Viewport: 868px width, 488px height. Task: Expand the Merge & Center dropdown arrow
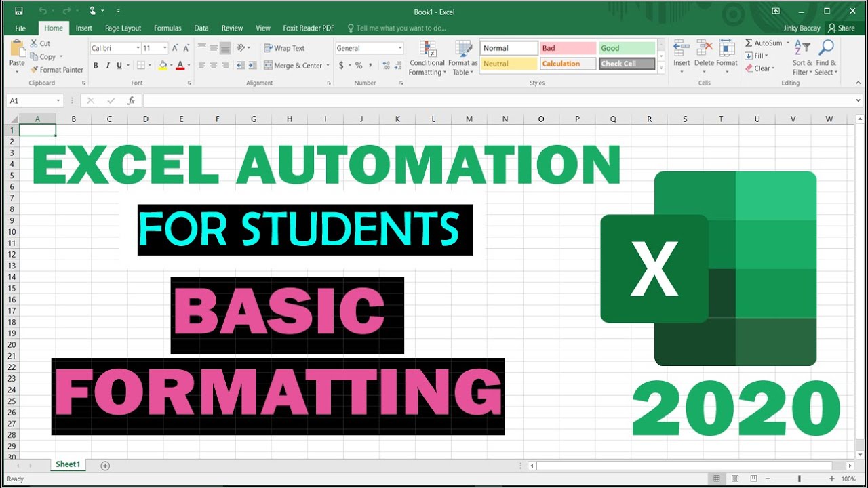pyautogui.click(x=328, y=66)
